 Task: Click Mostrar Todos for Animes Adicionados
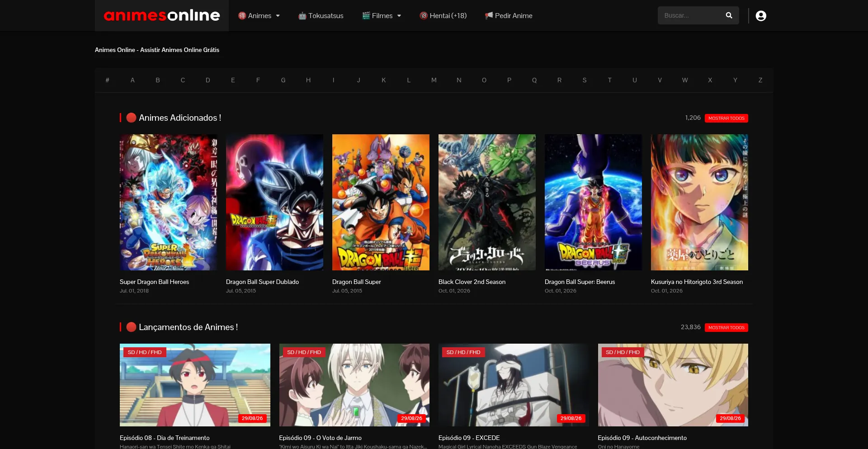tap(726, 118)
